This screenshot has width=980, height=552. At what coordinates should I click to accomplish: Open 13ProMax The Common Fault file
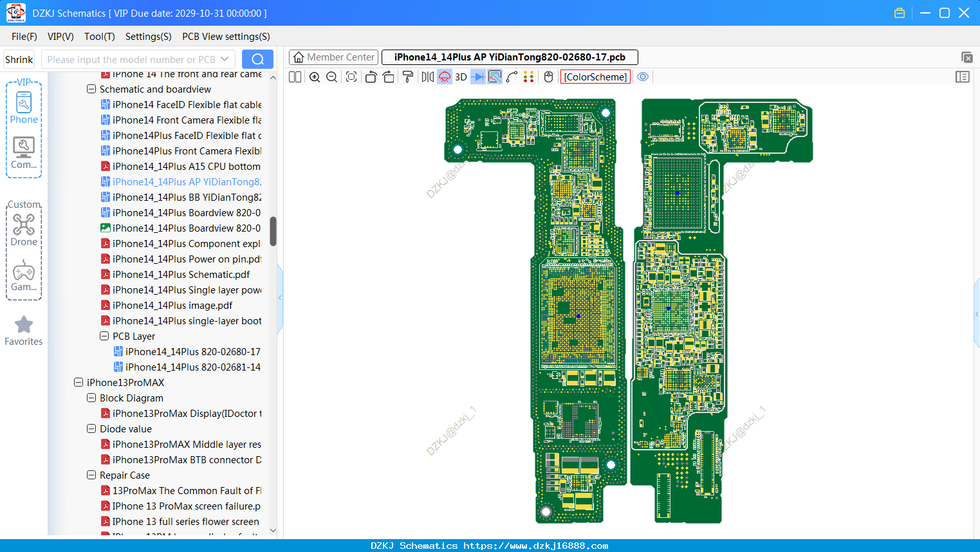pos(181,491)
